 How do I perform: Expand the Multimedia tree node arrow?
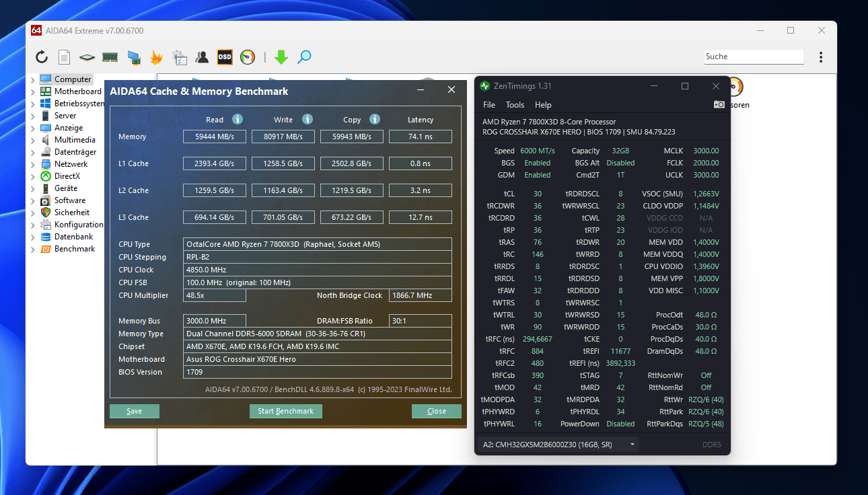[32, 140]
